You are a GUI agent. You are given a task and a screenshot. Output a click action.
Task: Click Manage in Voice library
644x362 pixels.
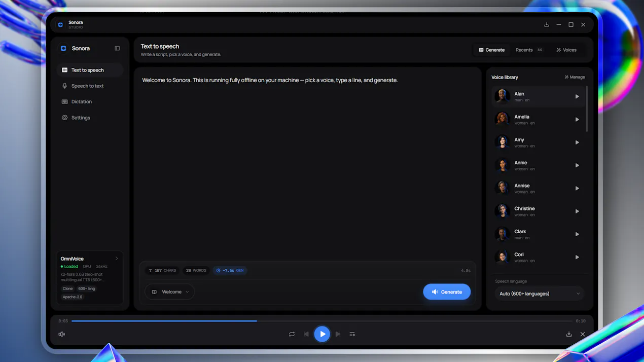point(575,77)
